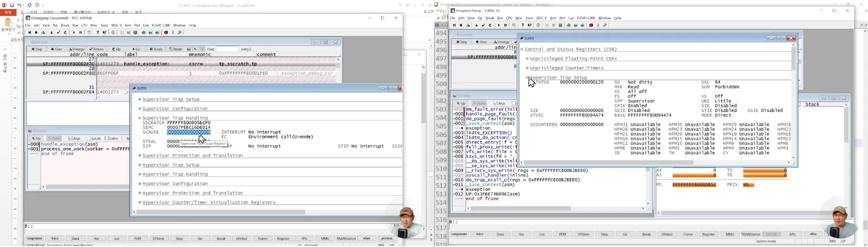Click blue info icon in Debugging toolbar
The height and width of the screenshot is (247, 868).
coord(173,33)
